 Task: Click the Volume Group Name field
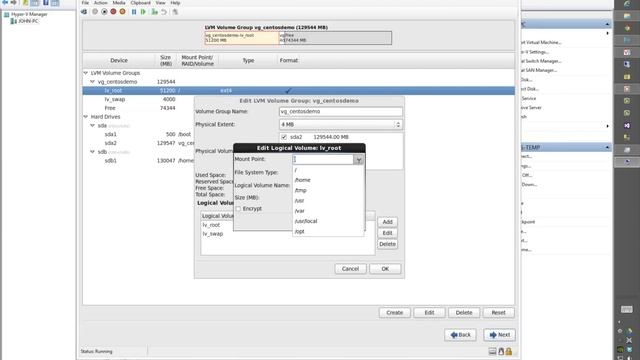[x=341, y=111]
